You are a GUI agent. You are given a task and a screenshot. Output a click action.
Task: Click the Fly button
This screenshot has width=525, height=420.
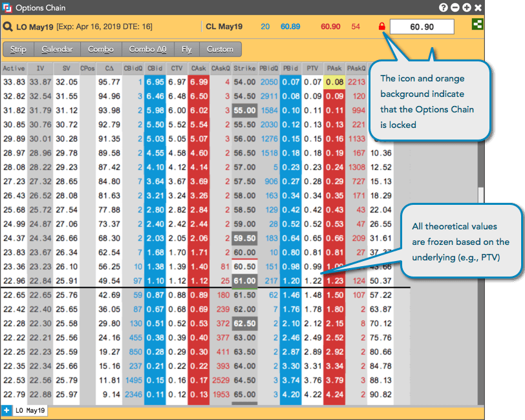pos(186,49)
